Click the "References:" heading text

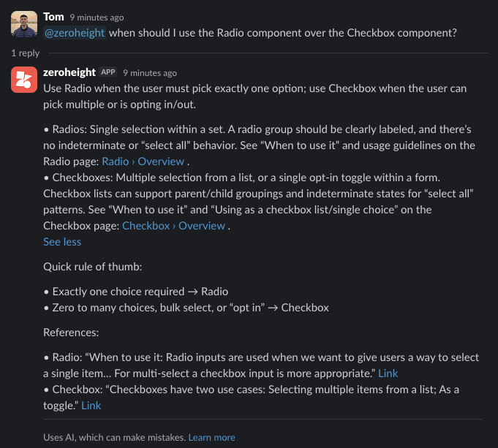click(x=71, y=332)
